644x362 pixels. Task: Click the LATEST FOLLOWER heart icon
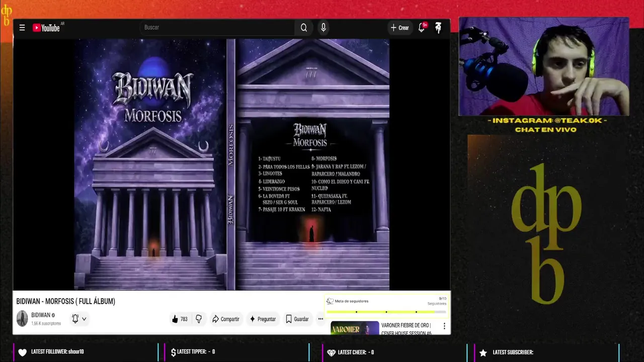(22, 352)
